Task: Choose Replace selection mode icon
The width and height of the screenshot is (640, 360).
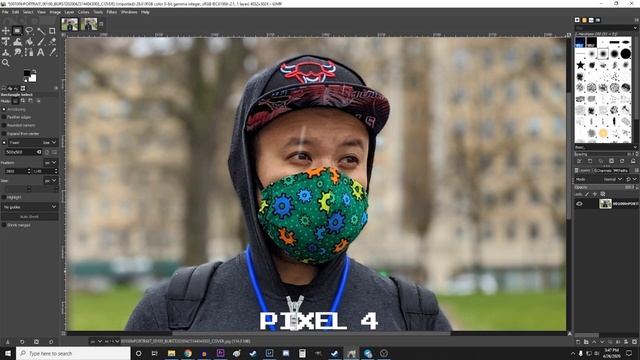Action: click(16, 101)
